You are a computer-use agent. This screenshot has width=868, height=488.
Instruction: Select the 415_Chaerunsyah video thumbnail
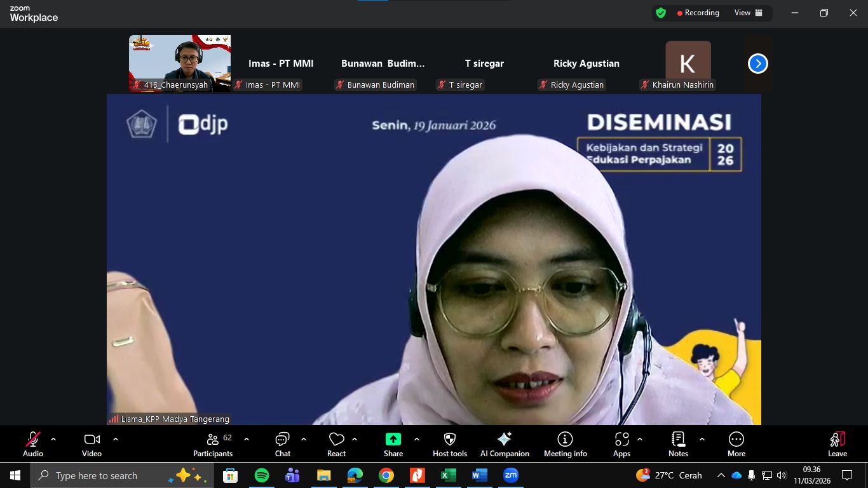(x=180, y=63)
